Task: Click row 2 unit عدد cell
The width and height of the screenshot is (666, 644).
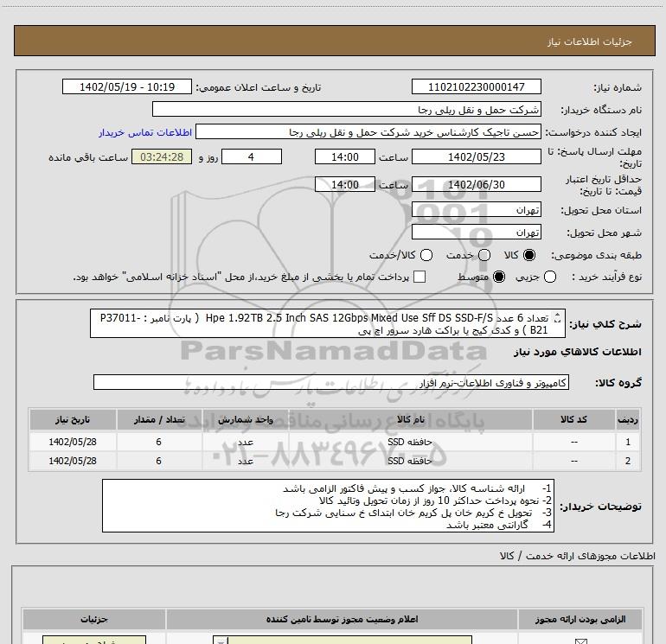Action: point(246,461)
